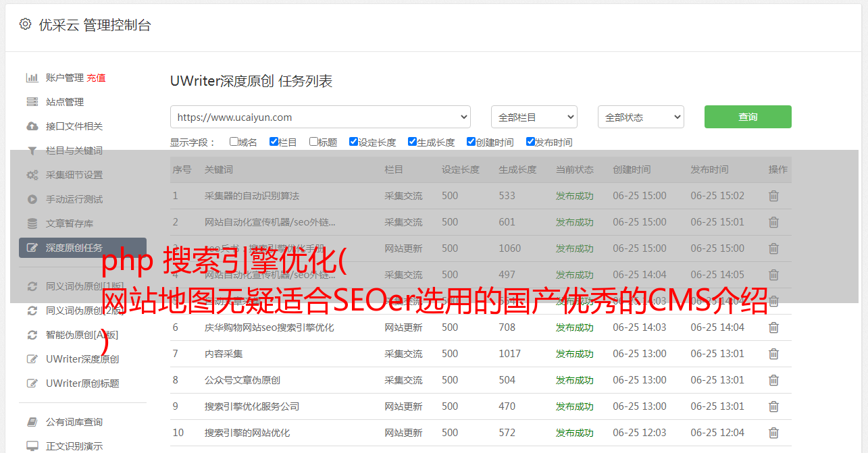Viewport: 868px width, 453px height.
Task: Enable the 域名 display field checkbox
Action: click(x=234, y=142)
